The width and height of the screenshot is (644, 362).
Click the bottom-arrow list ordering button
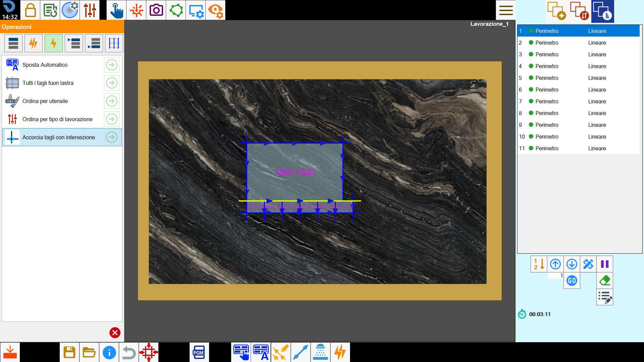[x=94, y=43]
